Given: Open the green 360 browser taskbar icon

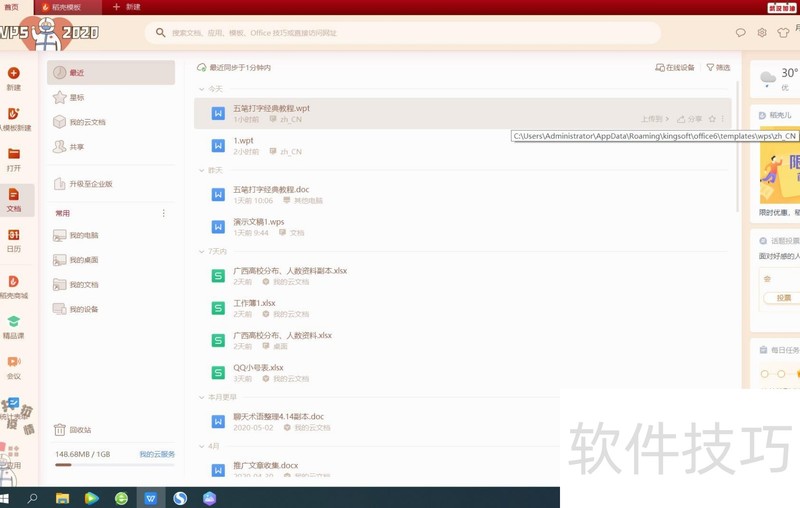Looking at the screenshot, I should 121,498.
